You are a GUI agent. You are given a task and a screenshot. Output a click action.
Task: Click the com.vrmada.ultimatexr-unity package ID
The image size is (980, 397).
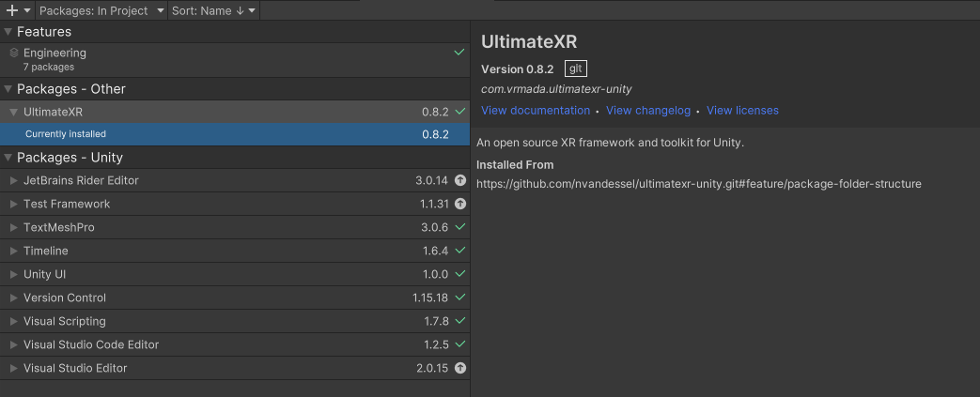556,89
